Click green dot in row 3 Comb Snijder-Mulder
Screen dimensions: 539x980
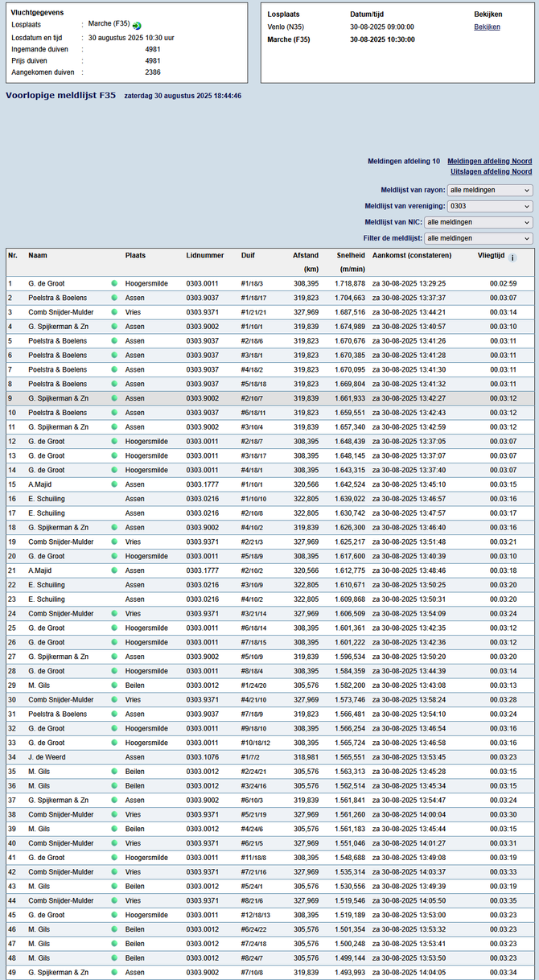[x=114, y=312]
